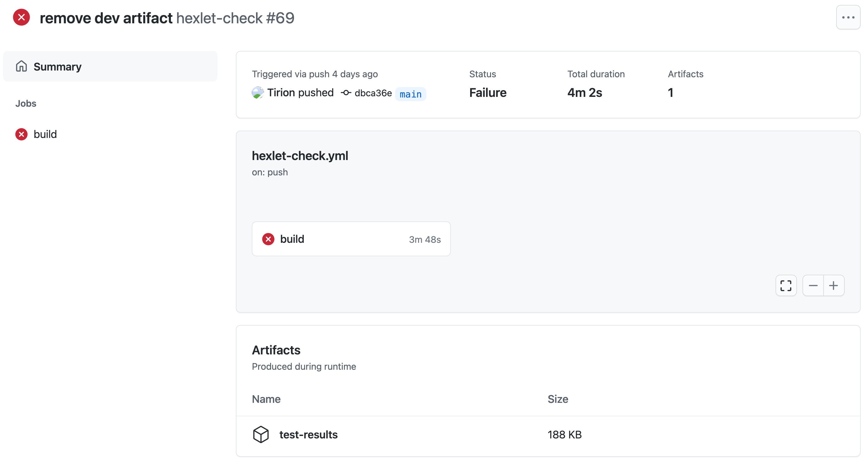This screenshot has width=868, height=466.
Task: Open the Summary tab in sidebar
Action: 57,67
